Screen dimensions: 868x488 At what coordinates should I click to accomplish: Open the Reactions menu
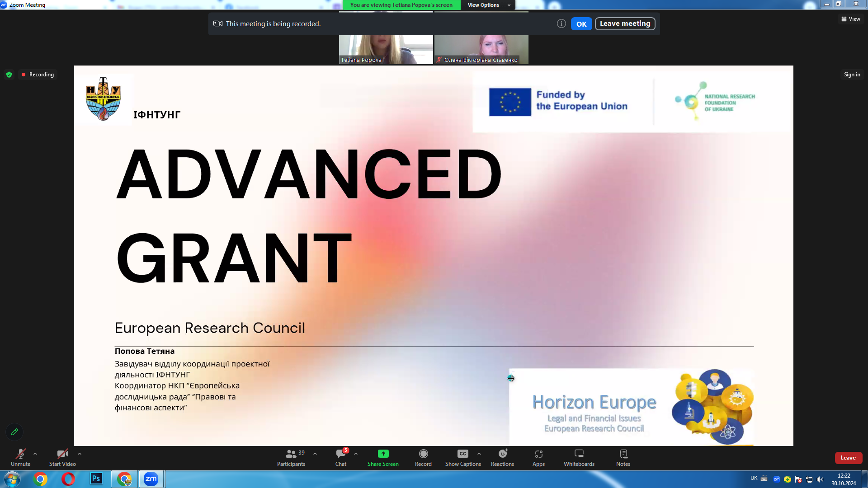tap(502, 454)
